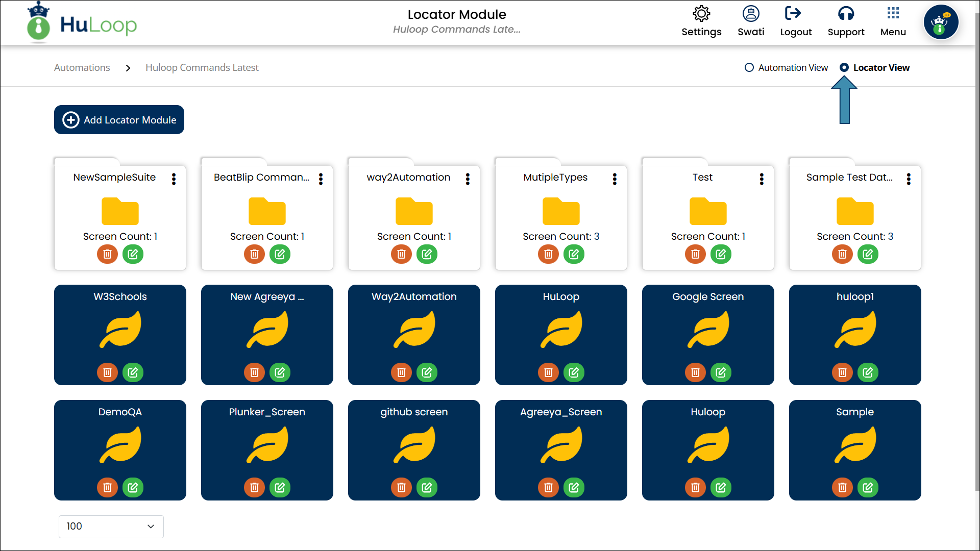Edit the Sample screen card

pos(868,488)
